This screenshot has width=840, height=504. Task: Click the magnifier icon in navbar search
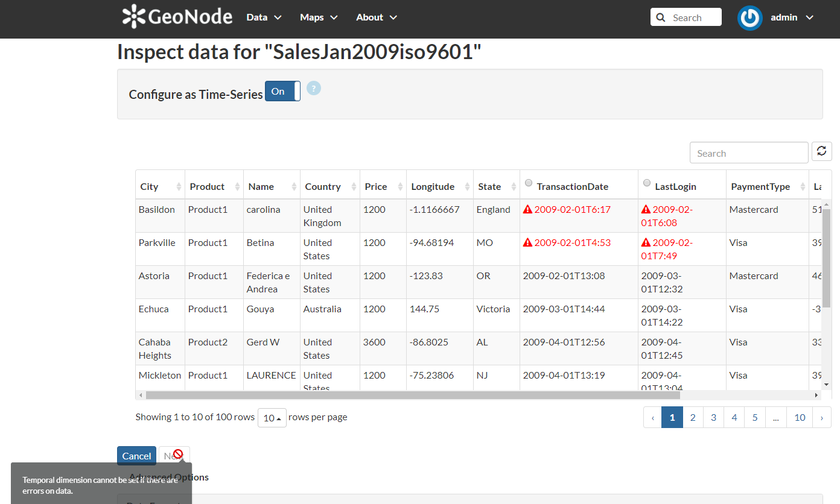[x=660, y=17]
